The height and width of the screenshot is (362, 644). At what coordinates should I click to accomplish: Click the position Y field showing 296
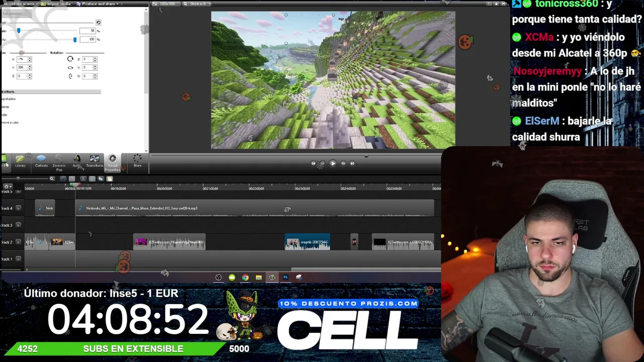pyautogui.click(x=22, y=67)
